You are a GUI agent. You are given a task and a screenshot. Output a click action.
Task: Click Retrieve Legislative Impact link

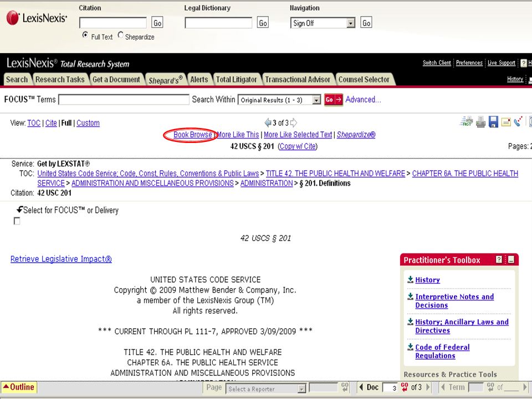point(61,259)
